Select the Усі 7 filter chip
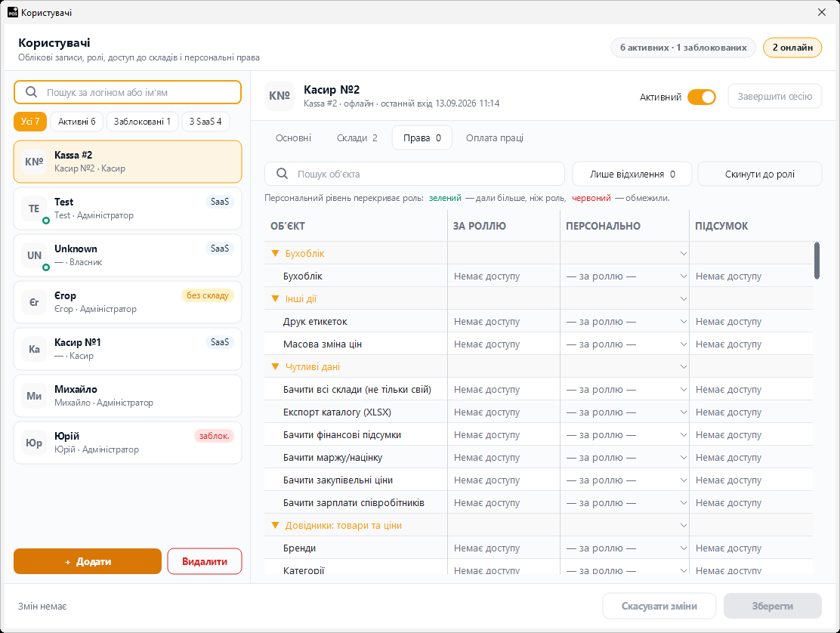840x633 pixels. (x=30, y=122)
